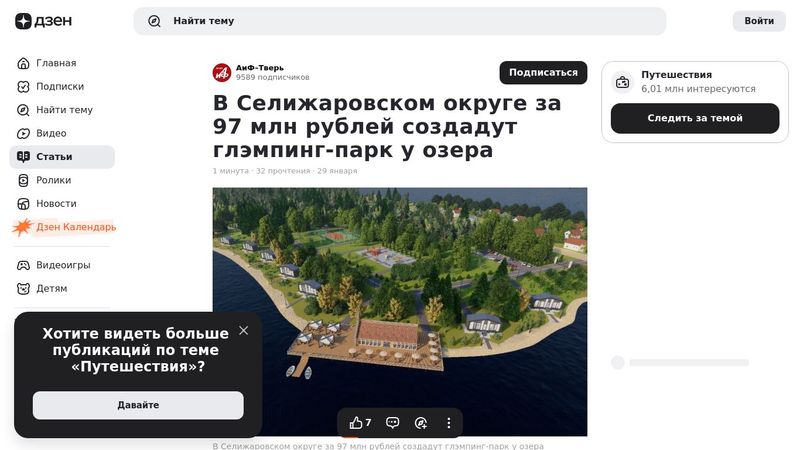The width and height of the screenshot is (800, 450).
Task: Click the search icon in search bar
Action: pos(154,21)
